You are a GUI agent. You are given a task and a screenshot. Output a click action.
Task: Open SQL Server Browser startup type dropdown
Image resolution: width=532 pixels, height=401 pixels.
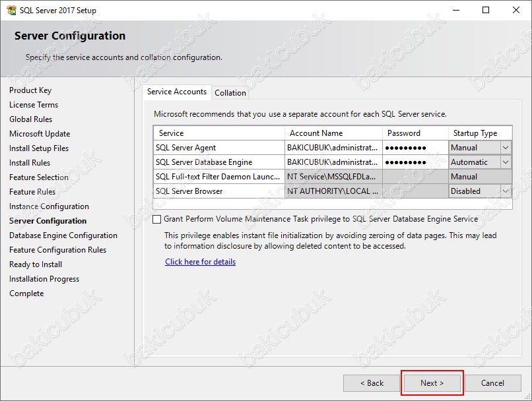tap(505, 191)
